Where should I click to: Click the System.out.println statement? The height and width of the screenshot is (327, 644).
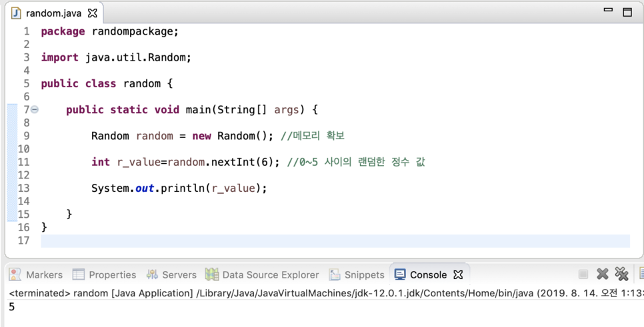pos(179,188)
